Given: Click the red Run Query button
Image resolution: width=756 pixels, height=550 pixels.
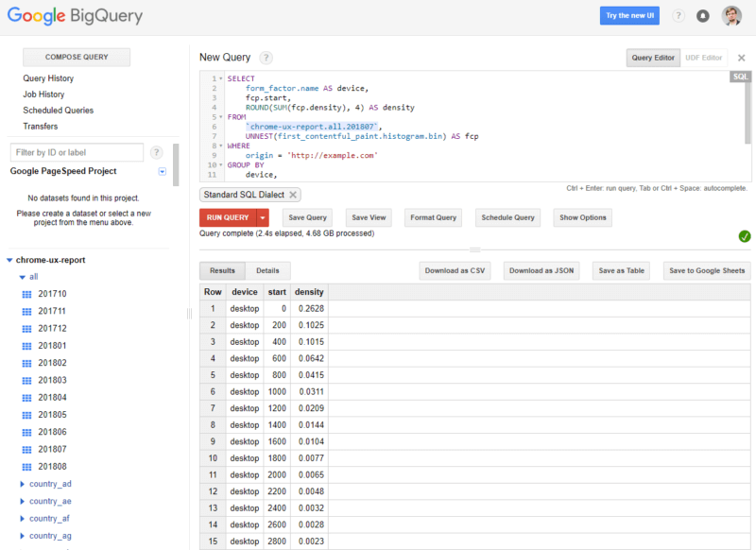Looking at the screenshot, I should (x=228, y=218).
